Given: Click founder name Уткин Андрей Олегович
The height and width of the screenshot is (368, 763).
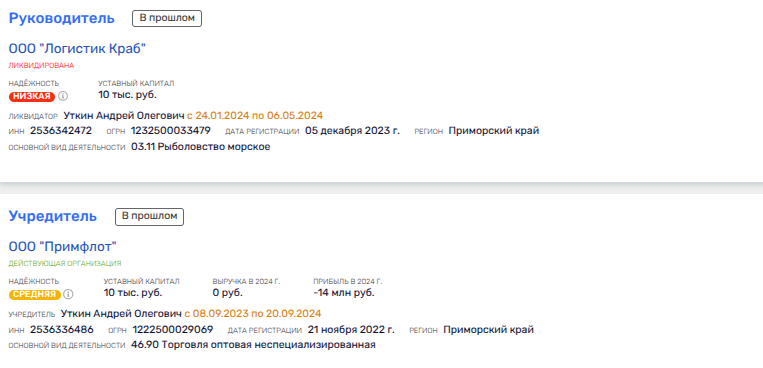Looking at the screenshot, I should pyautogui.click(x=121, y=313).
